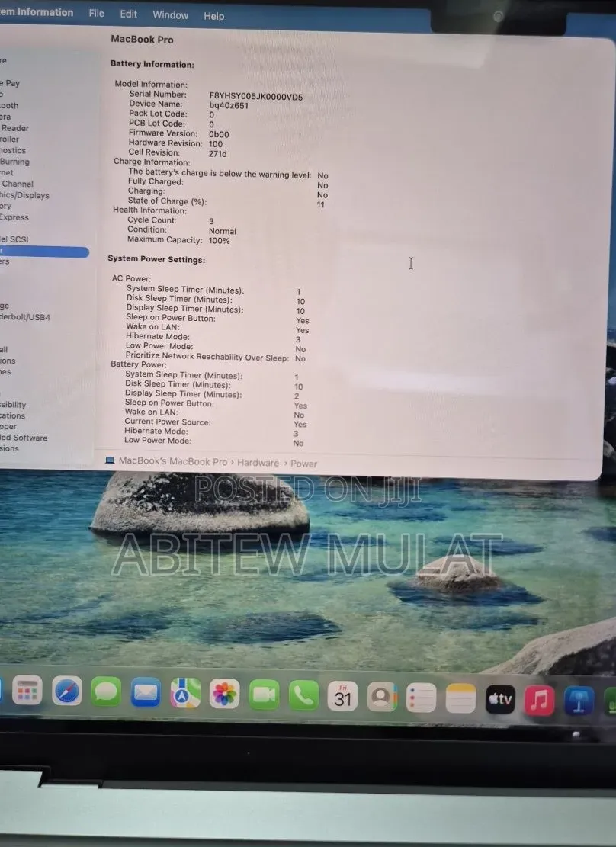Image resolution: width=616 pixels, height=847 pixels.
Task: Open the Edit menu
Action: 128,14
